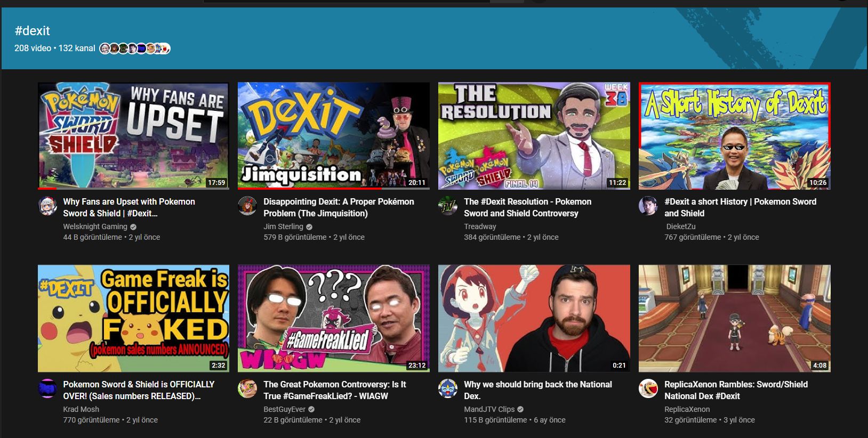Open title 'Why Fans are Upset with Pokemon Sword & Shield'
The image size is (868, 438).
click(129, 207)
